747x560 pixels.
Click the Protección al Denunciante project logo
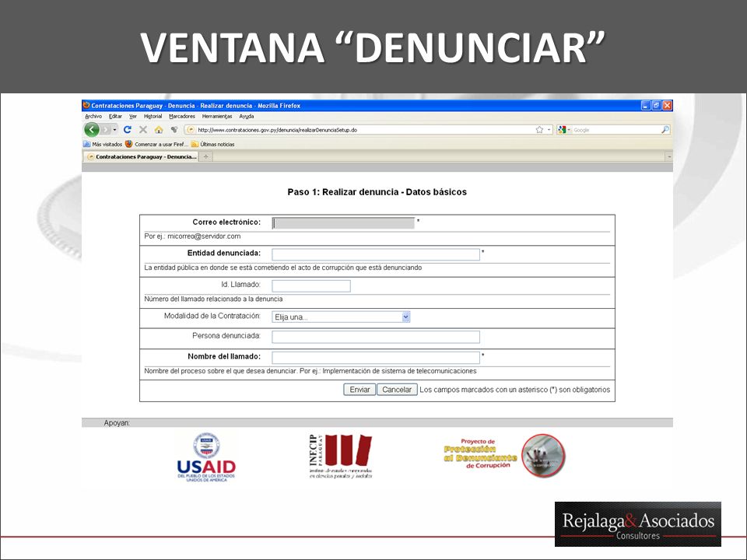504,455
